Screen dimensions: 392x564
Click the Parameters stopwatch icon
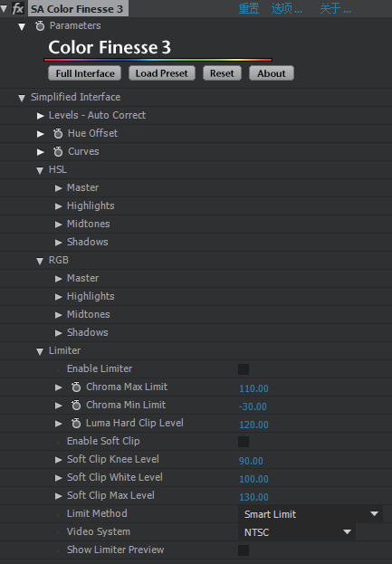point(40,26)
